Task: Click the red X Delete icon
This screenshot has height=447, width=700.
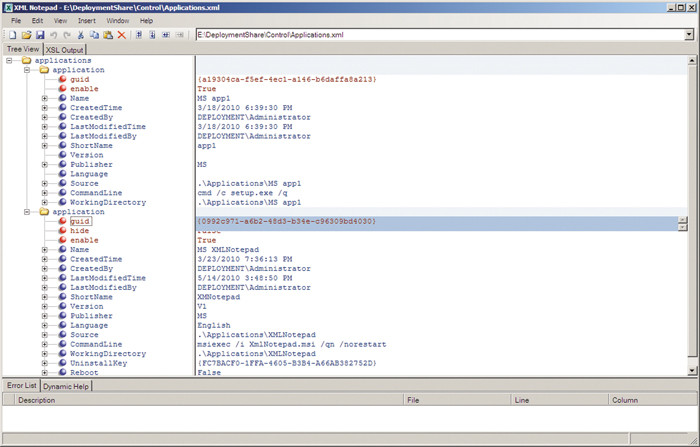Action: click(x=122, y=35)
